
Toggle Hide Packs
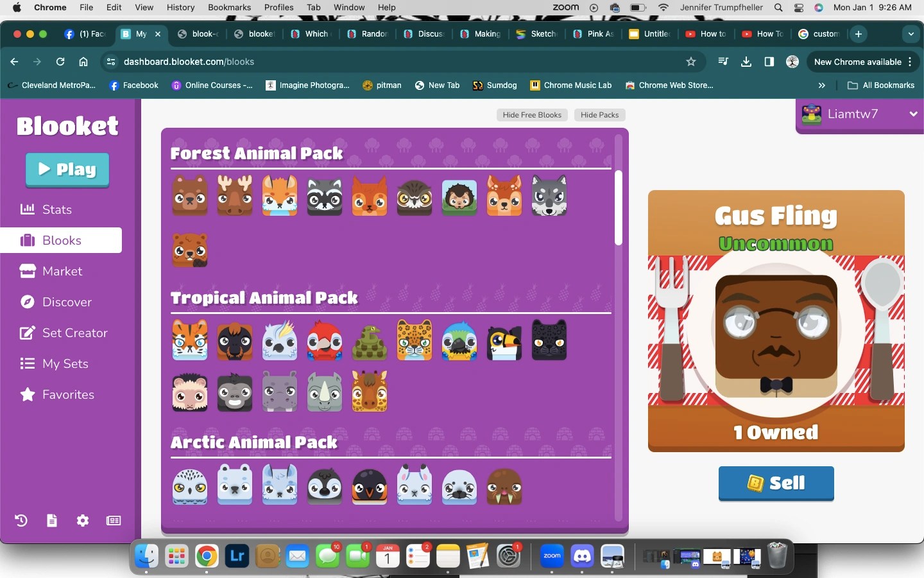coord(599,115)
